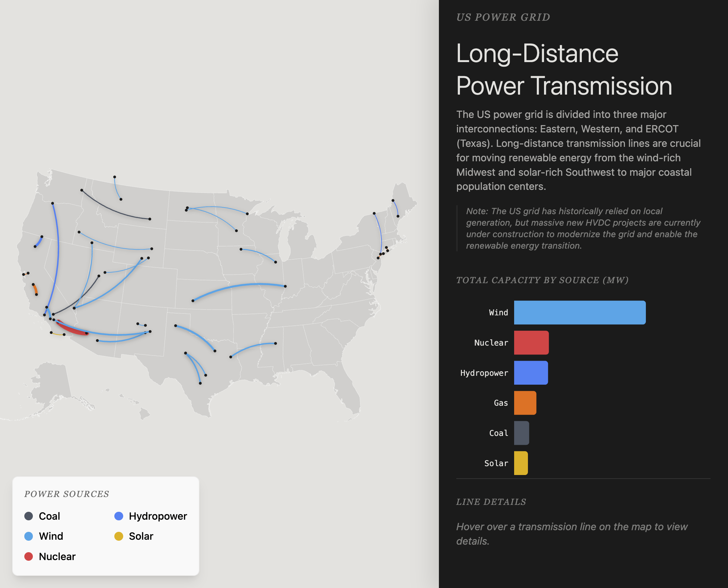This screenshot has width=728, height=588.
Task: Click the Solar legend yellow dot
Action: (x=119, y=536)
